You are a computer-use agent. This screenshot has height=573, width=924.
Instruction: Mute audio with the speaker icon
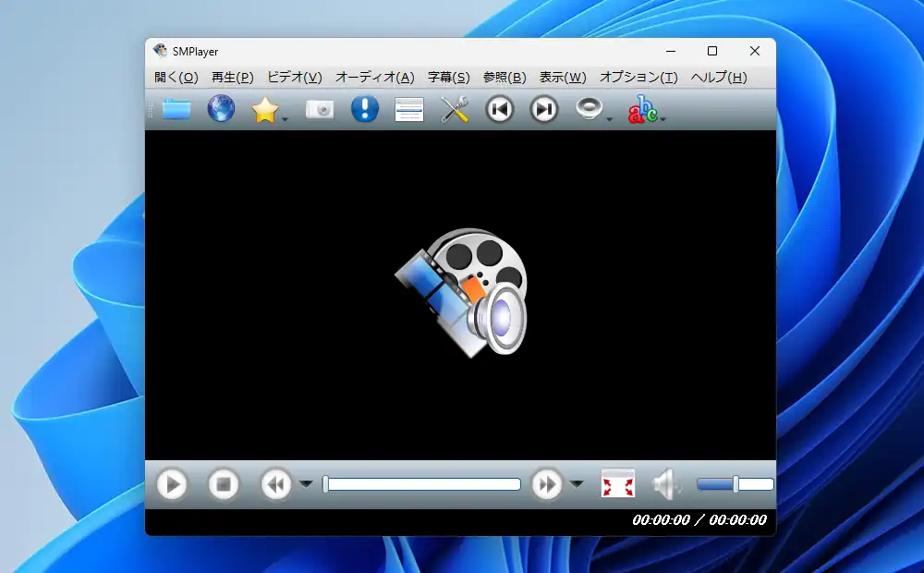tap(665, 483)
